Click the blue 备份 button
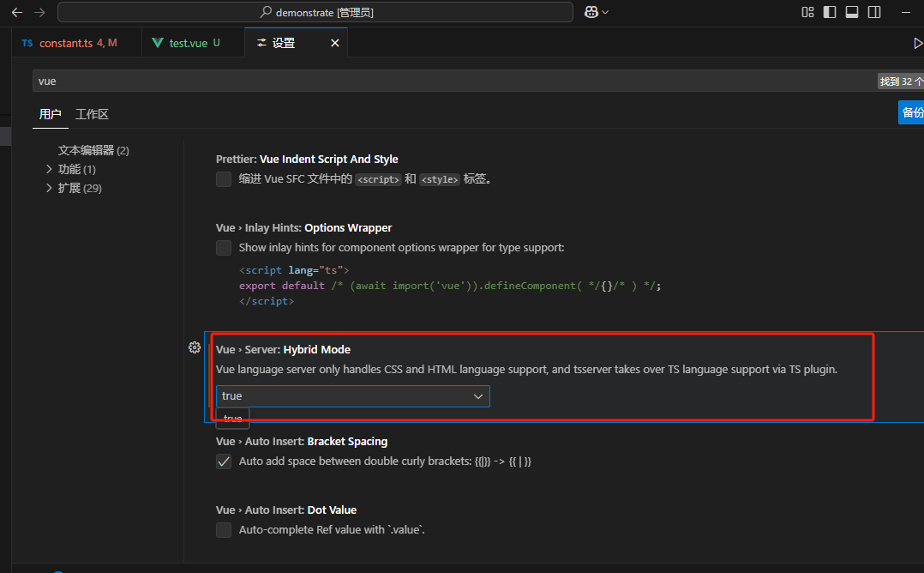924x573 pixels. coord(911,112)
